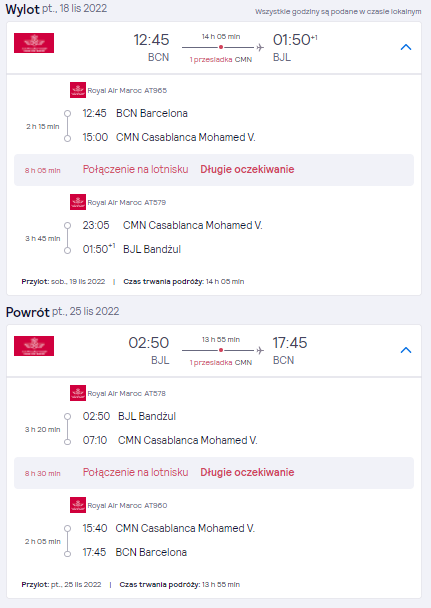Click the Royal Air Maroc logo in outbound header
431x608 pixels.
pos(34,43)
